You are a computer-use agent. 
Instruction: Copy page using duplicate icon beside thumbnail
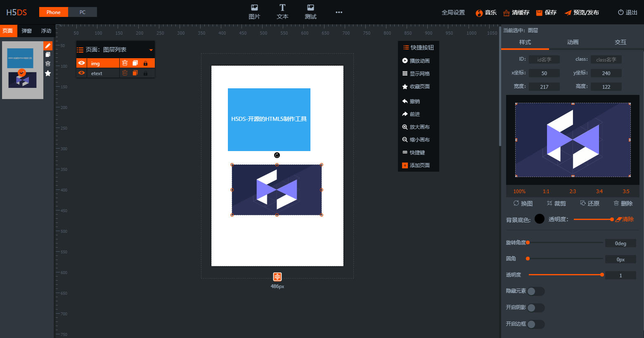tap(48, 54)
